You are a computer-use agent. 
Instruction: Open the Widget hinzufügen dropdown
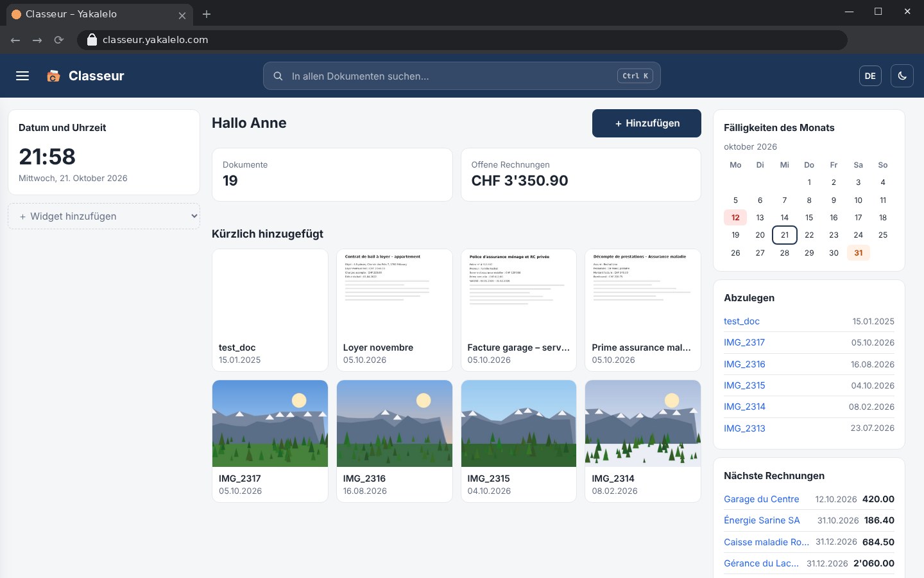104,216
